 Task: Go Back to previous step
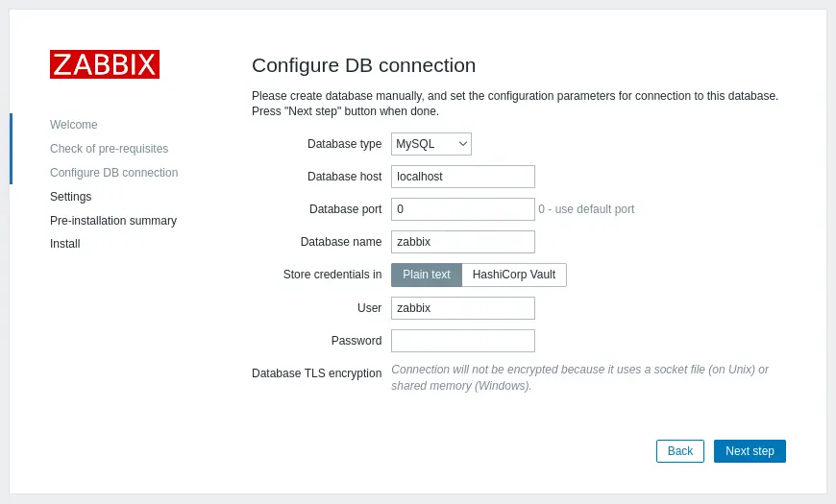(x=679, y=451)
